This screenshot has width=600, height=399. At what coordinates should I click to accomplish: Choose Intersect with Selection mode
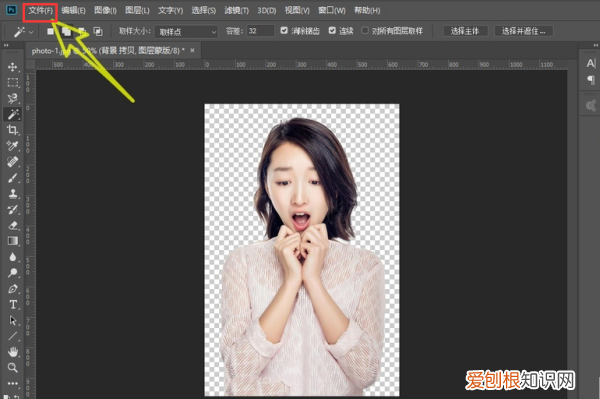(98, 31)
